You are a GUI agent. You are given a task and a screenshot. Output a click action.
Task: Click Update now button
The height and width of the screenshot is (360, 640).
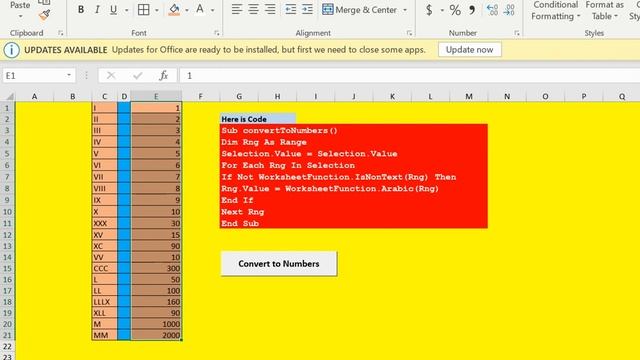click(469, 50)
